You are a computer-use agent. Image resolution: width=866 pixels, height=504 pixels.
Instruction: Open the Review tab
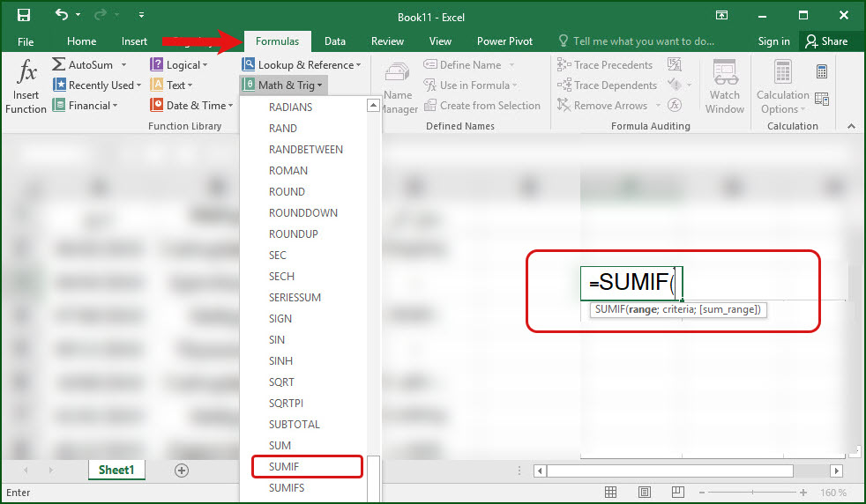point(387,41)
